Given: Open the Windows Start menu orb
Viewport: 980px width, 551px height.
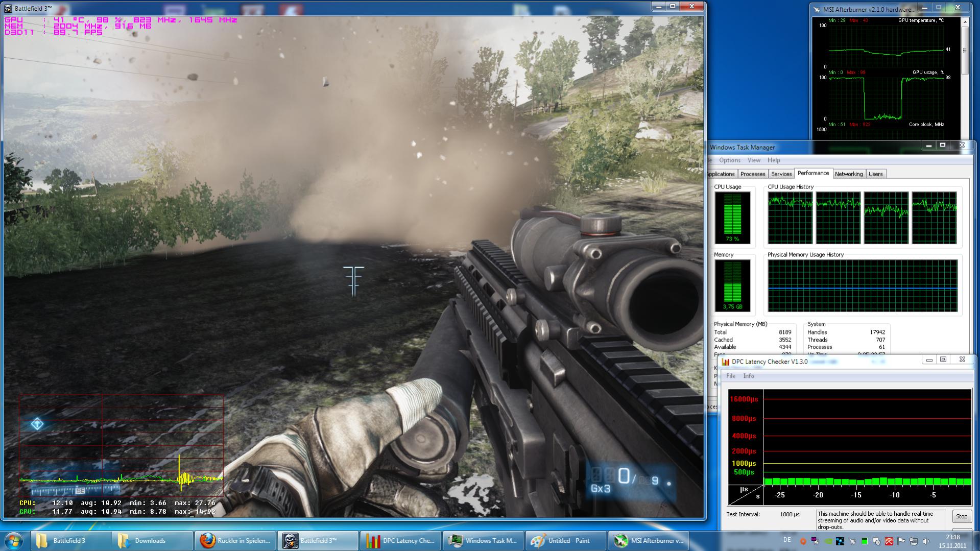Looking at the screenshot, I should click(13, 541).
